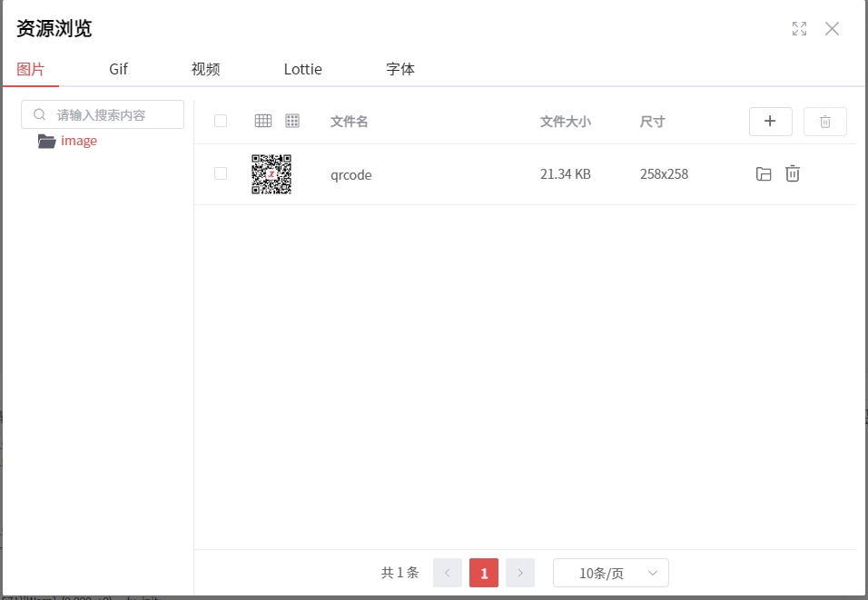The width and height of the screenshot is (868, 600).
Task: Select the image folder tree item
Action: tap(79, 141)
